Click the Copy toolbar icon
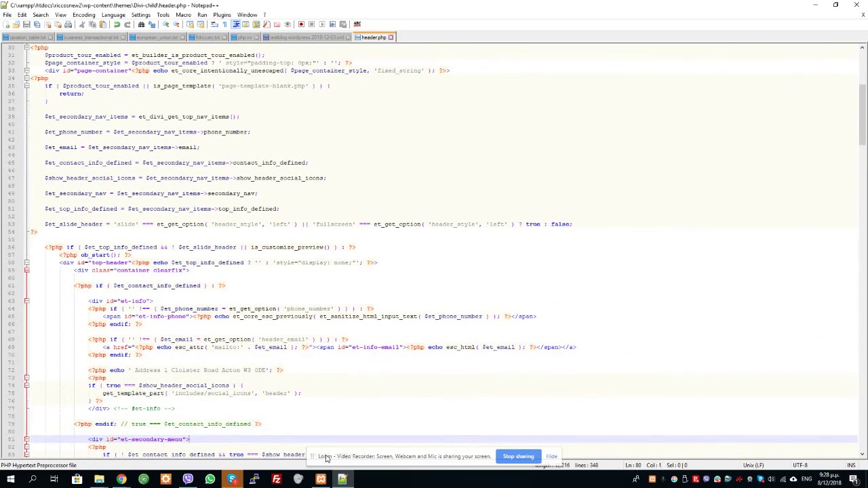Image resolution: width=868 pixels, height=488 pixels. (x=92, y=24)
